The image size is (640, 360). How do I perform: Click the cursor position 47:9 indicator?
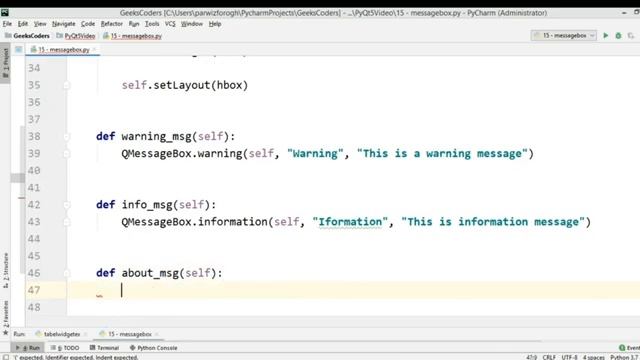click(x=531, y=357)
